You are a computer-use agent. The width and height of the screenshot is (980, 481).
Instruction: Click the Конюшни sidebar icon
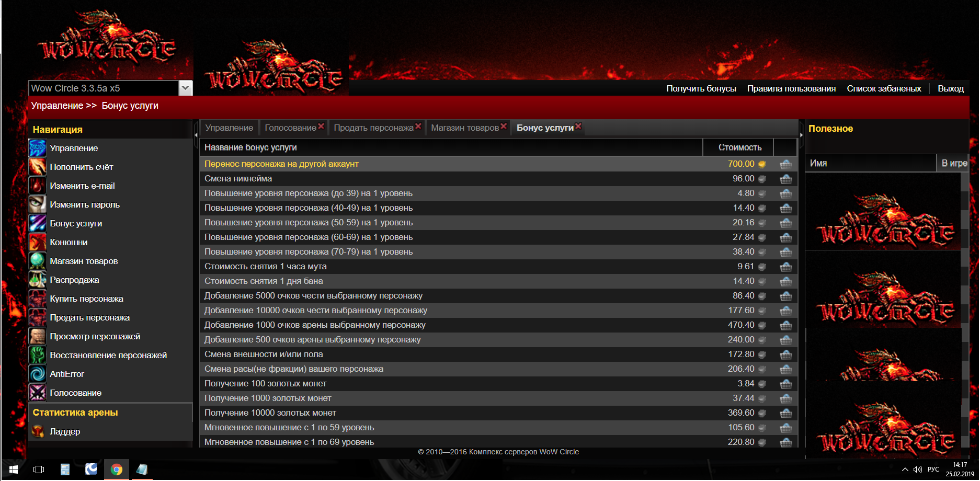pos(38,243)
